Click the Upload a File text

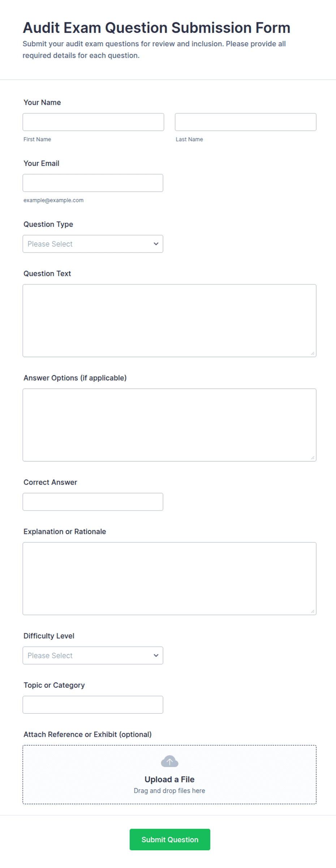[x=169, y=779]
